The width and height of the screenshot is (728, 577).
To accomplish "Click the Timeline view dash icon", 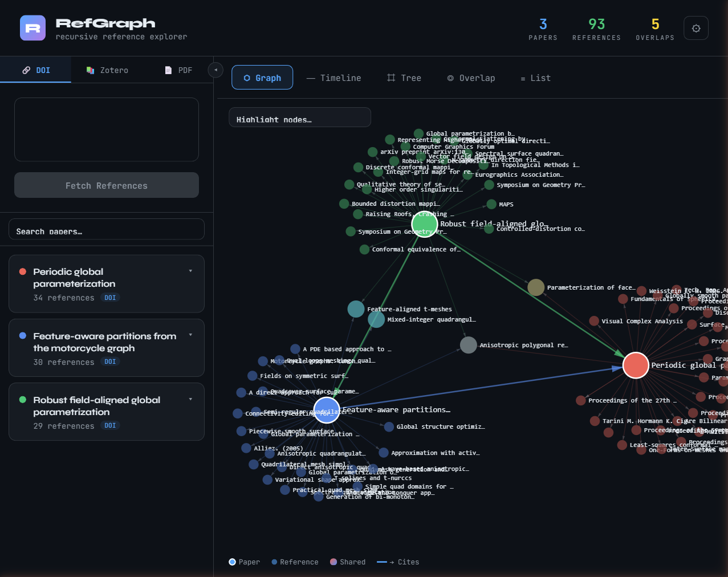I will point(315,78).
